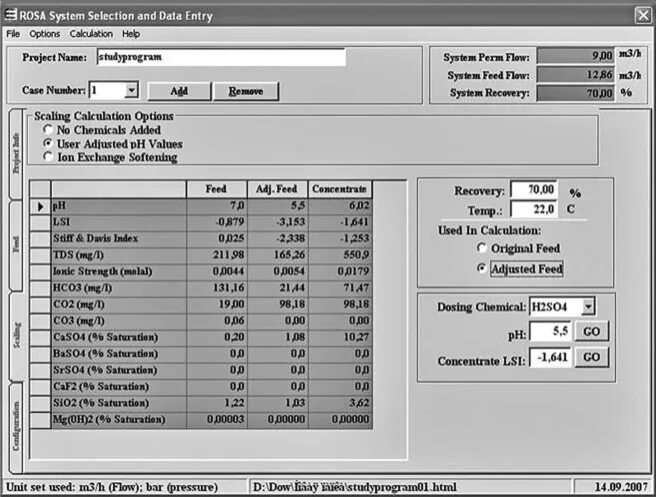Click the dosing pH input field
656x497 pixels.
point(550,332)
